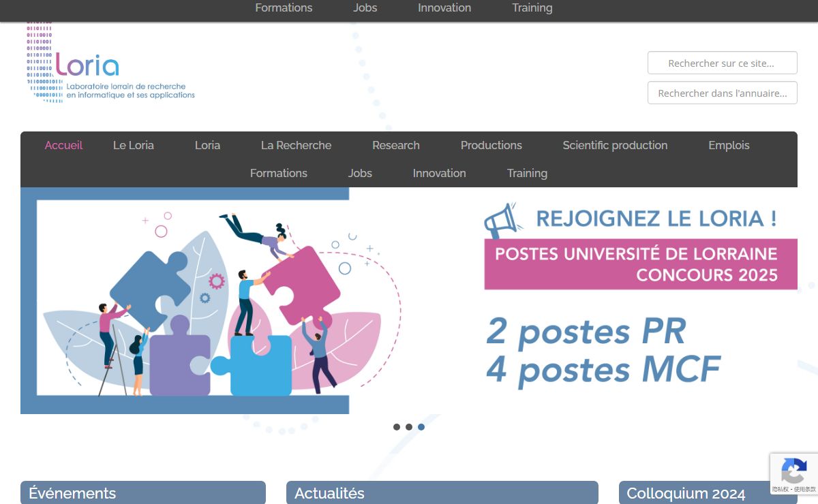Image resolution: width=818 pixels, height=504 pixels.
Task: Select the middle carousel dot
Action: (x=409, y=427)
